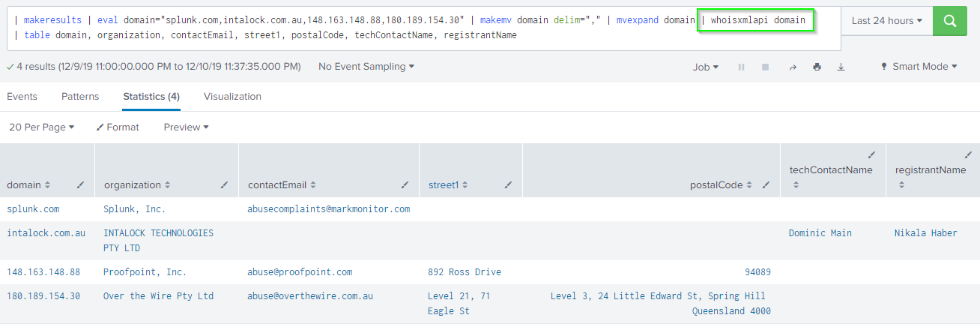This screenshot has height=333, width=980.
Task: Click abusecomplaints@markmonitor.com email cell
Action: pyautogui.click(x=329, y=209)
